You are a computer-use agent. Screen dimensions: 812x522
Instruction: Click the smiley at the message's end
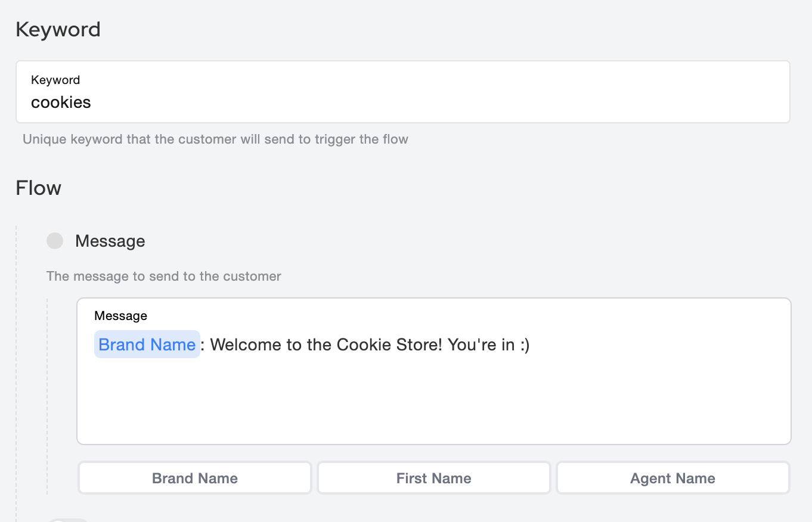[x=524, y=344]
